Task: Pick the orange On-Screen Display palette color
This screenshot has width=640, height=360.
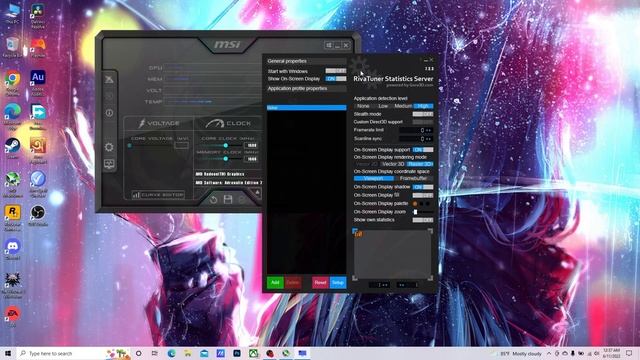Action: tap(415, 204)
